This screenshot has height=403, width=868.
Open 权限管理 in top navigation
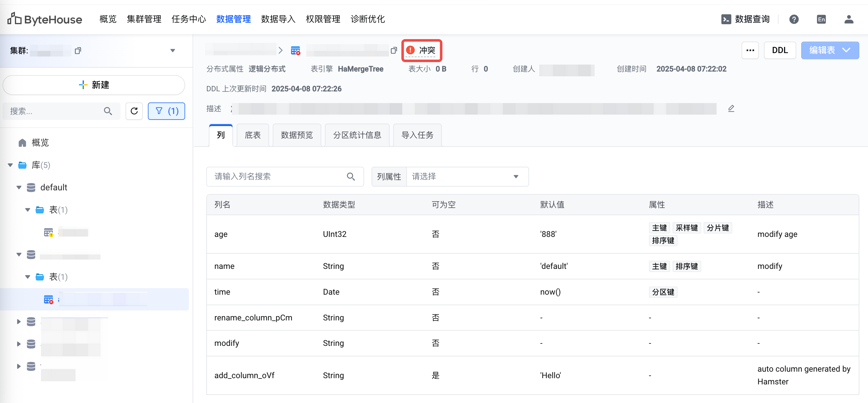(x=323, y=19)
